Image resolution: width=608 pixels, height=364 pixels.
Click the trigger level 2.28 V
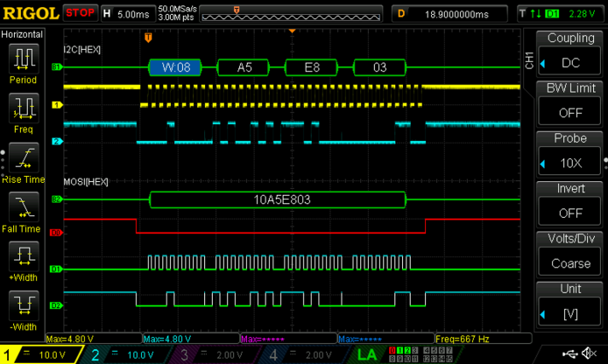coord(582,14)
